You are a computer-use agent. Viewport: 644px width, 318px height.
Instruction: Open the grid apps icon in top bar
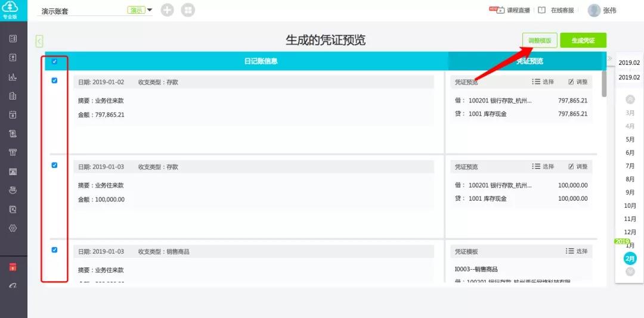188,10
